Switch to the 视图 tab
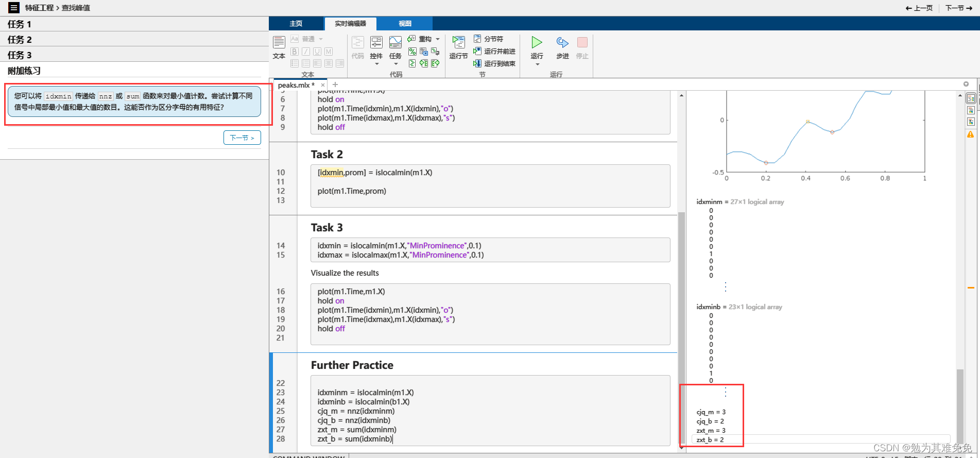 (x=405, y=24)
